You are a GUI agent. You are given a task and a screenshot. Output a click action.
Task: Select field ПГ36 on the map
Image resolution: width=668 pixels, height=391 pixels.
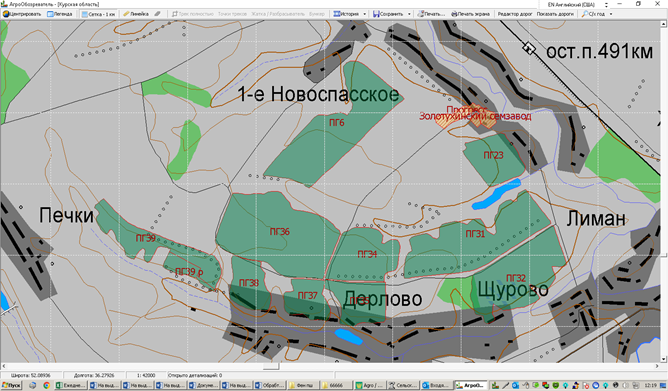coord(279,231)
